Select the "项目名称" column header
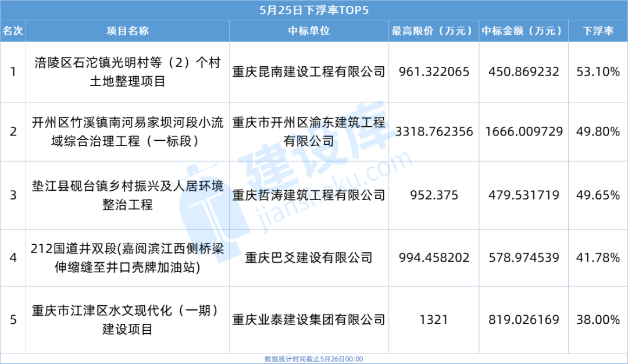This screenshot has width=628, height=364. pyautogui.click(x=127, y=31)
